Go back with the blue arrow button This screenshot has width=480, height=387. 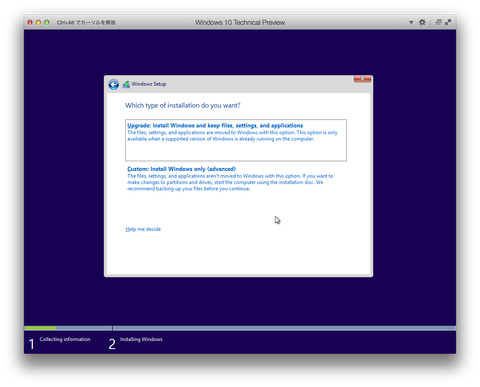click(114, 85)
